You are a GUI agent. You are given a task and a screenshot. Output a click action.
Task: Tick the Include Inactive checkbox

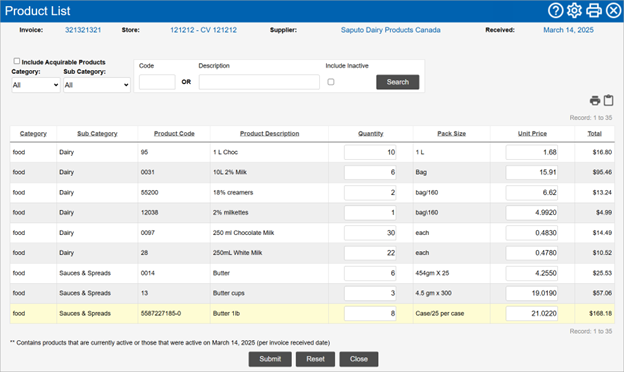(331, 82)
